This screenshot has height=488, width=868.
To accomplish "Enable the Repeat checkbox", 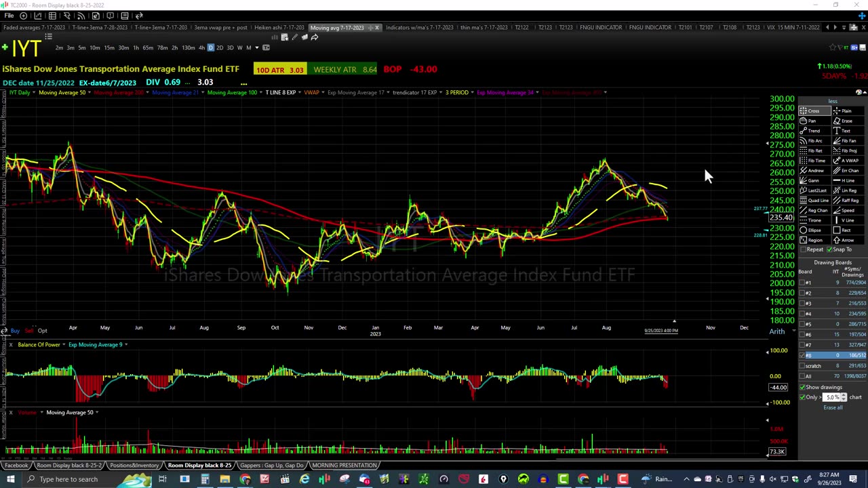I will click(x=803, y=249).
